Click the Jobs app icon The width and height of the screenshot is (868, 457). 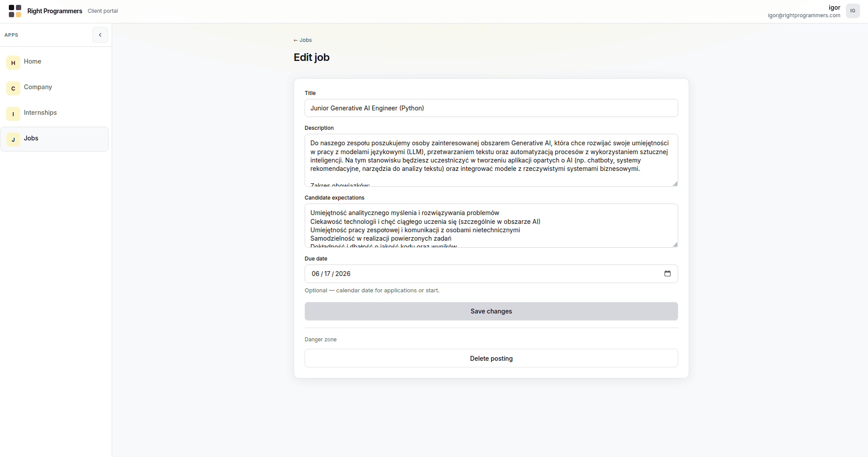(x=13, y=140)
